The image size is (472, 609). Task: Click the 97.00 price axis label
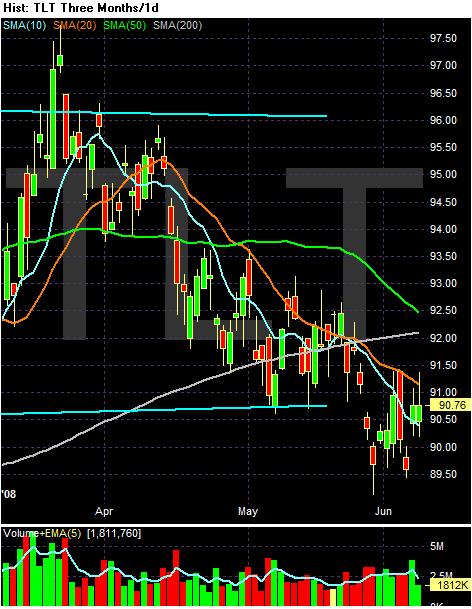click(x=443, y=65)
